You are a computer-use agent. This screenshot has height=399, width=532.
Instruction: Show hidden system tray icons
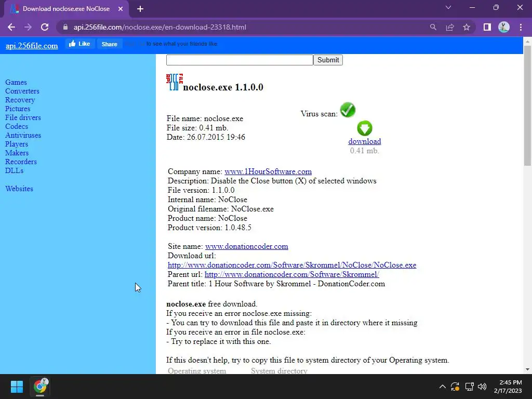(x=443, y=387)
